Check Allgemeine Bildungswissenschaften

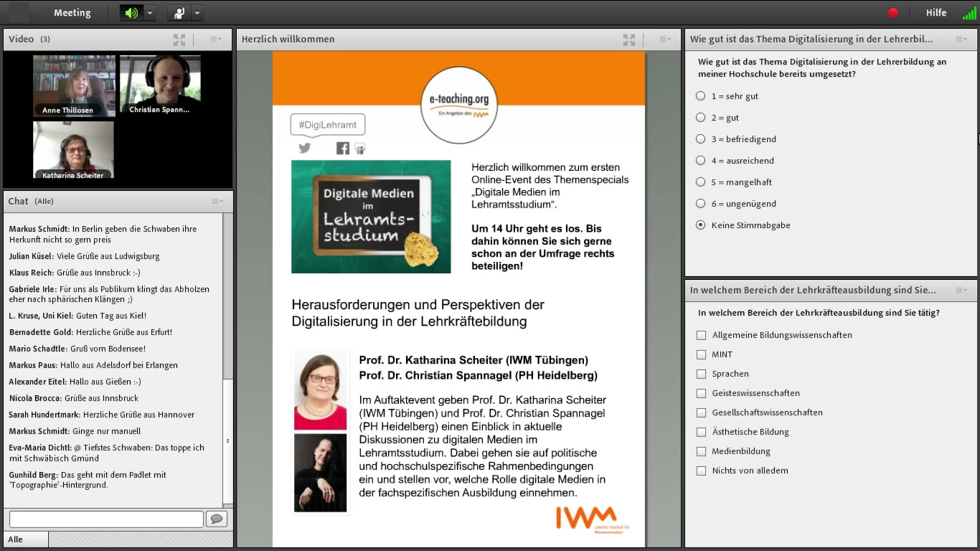[x=702, y=335]
